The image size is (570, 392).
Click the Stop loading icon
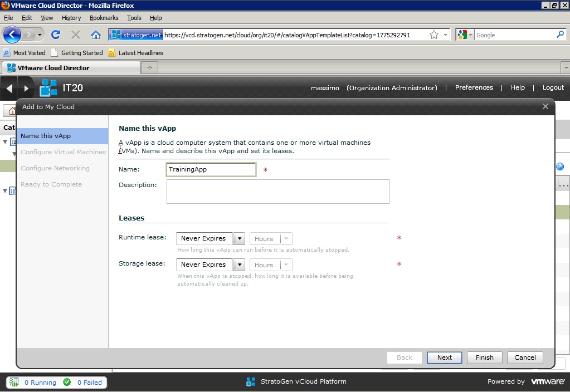pos(76,35)
